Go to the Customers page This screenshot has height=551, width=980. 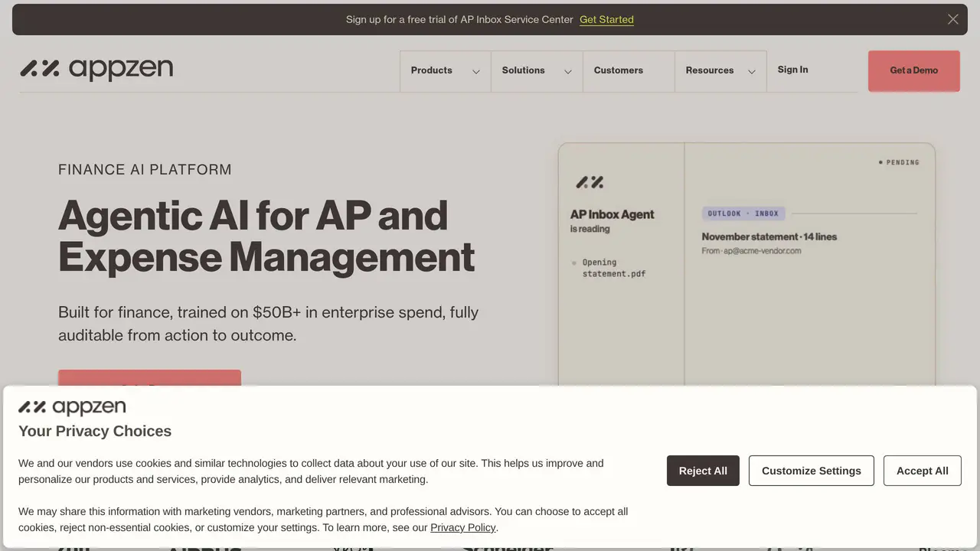click(x=619, y=70)
